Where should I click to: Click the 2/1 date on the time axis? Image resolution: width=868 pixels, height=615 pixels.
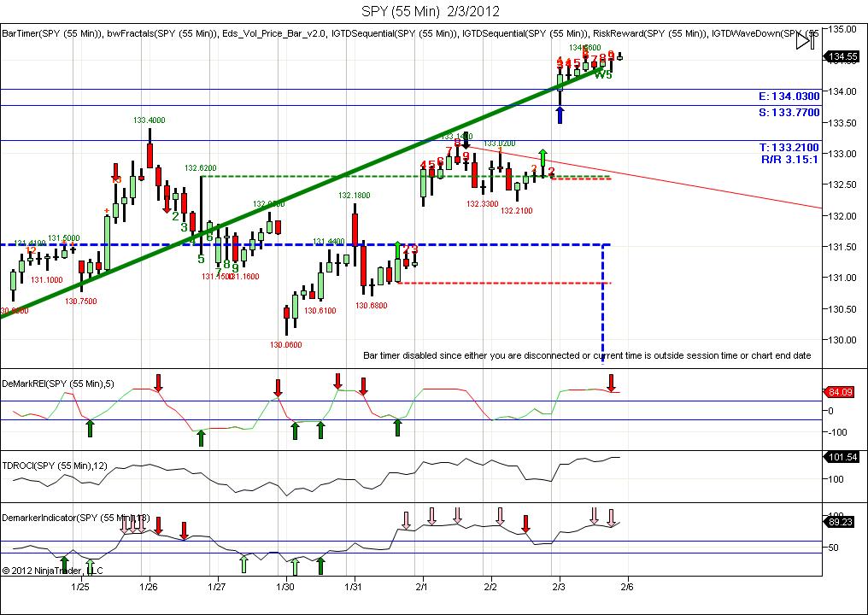[423, 586]
